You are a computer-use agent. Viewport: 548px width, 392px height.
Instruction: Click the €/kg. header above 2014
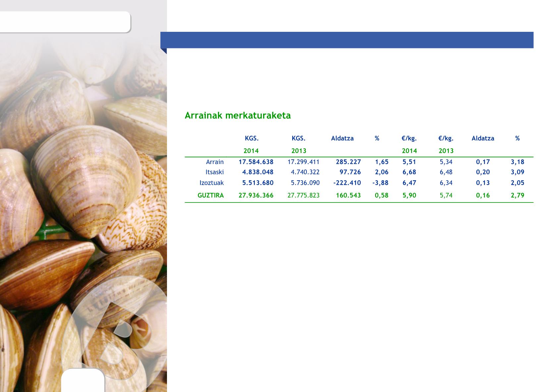409,138
